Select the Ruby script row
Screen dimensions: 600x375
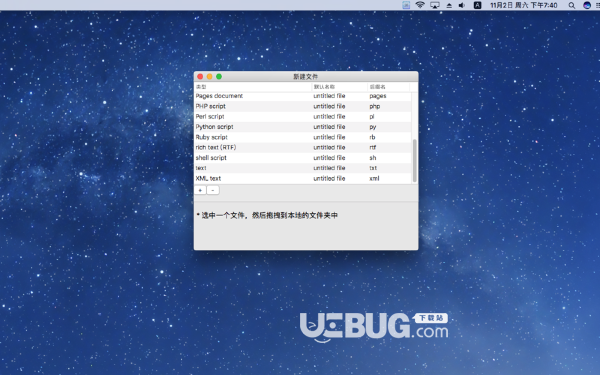[x=303, y=137]
